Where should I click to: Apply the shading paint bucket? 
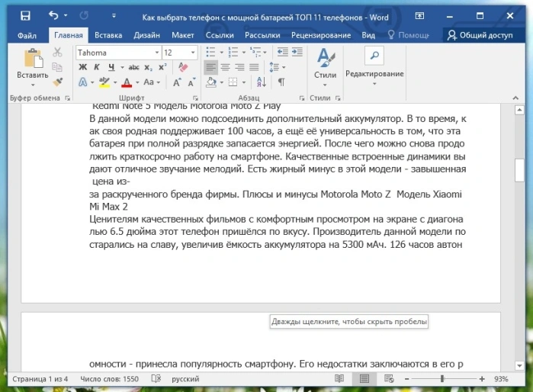(x=211, y=82)
